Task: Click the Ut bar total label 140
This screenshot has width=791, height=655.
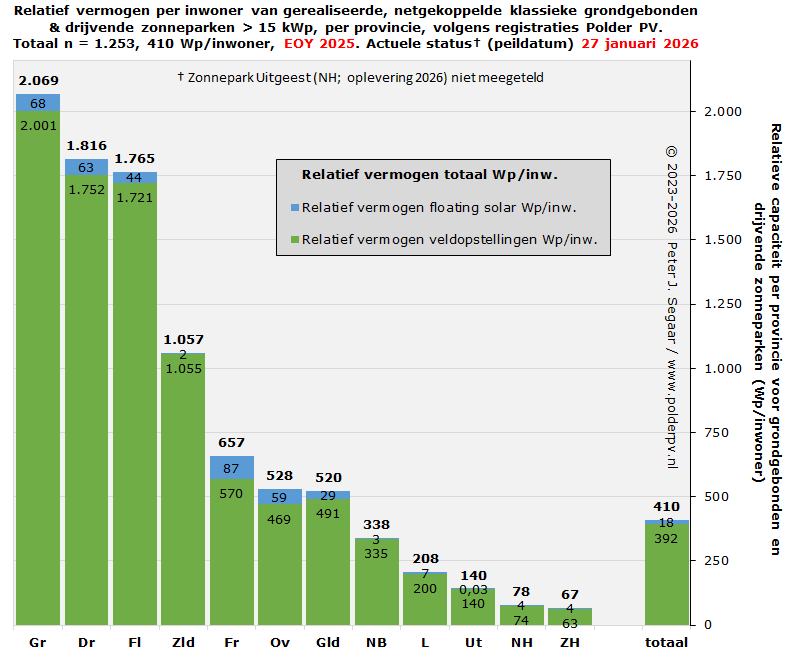Action: (x=473, y=576)
